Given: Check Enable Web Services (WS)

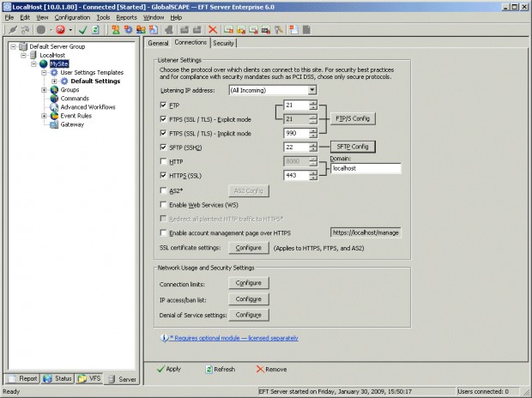Looking at the screenshot, I should coord(163,205).
